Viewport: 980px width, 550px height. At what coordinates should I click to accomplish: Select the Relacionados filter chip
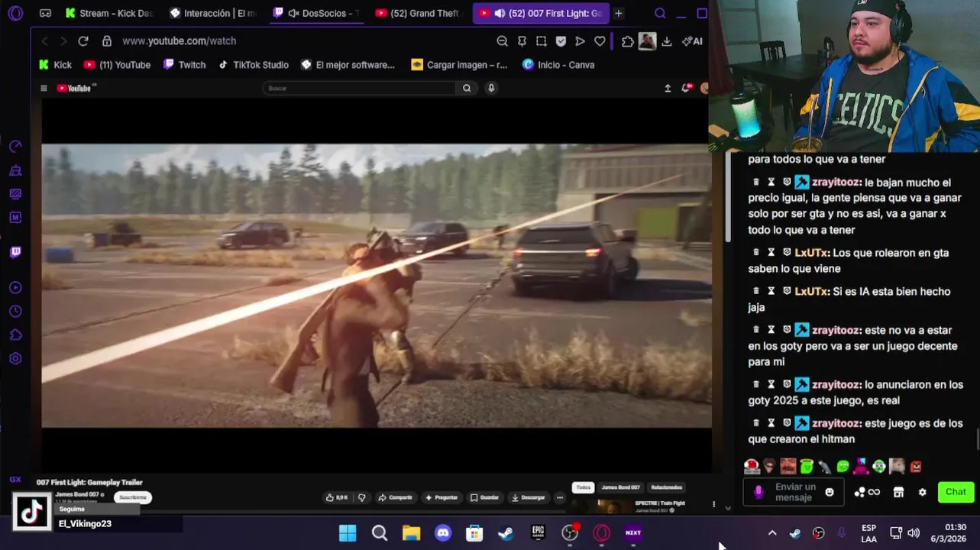[x=667, y=487]
